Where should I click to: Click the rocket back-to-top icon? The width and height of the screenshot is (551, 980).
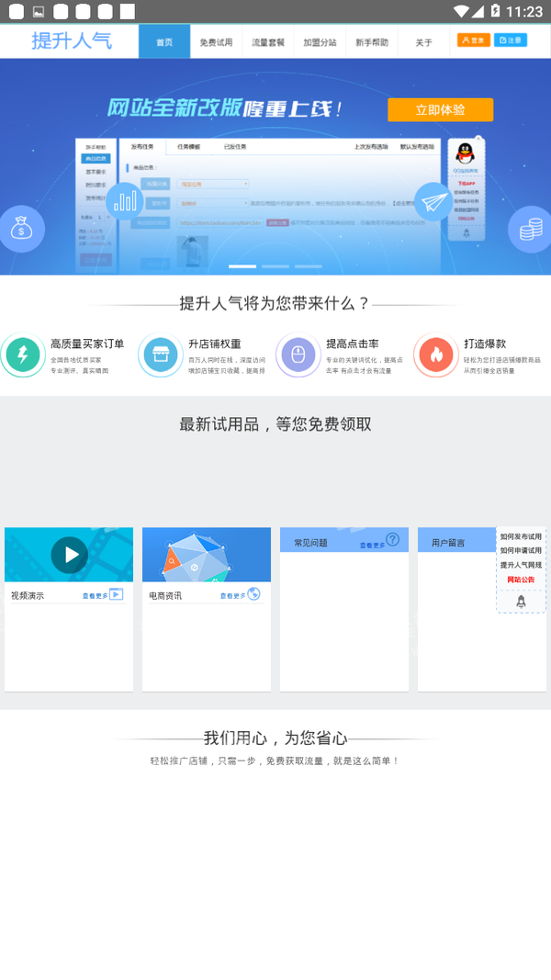point(521,602)
